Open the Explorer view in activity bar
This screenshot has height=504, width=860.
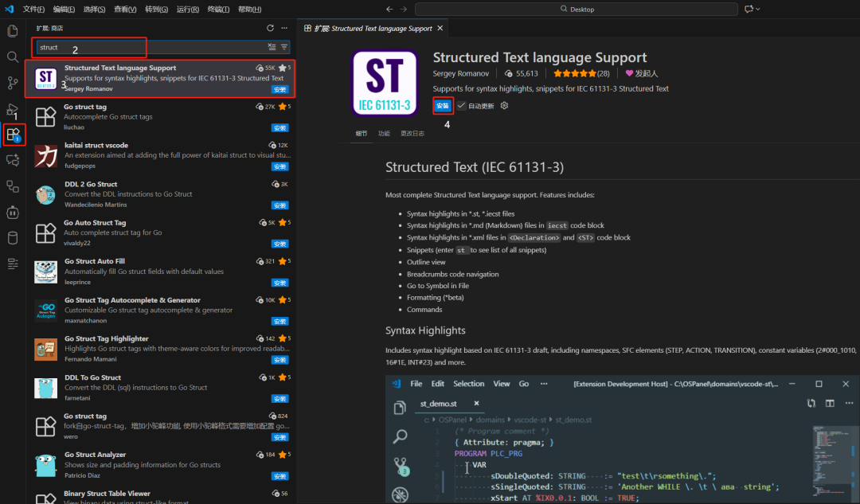point(13,31)
